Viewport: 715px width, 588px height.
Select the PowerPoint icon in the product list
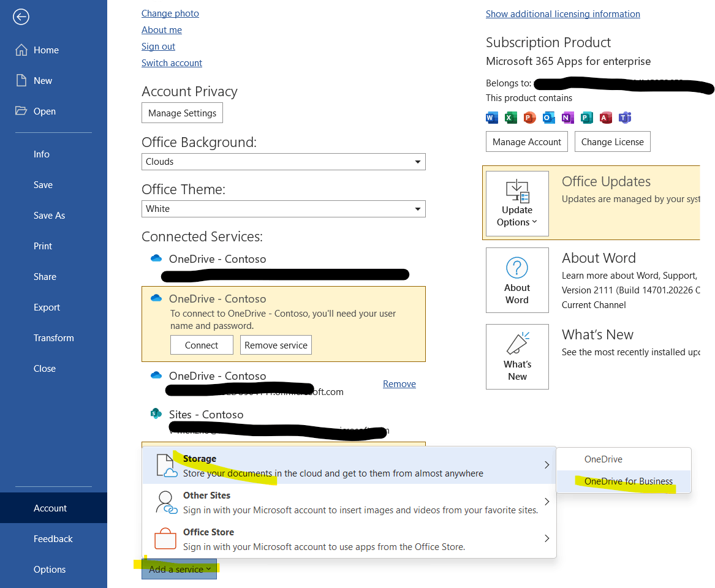[529, 118]
